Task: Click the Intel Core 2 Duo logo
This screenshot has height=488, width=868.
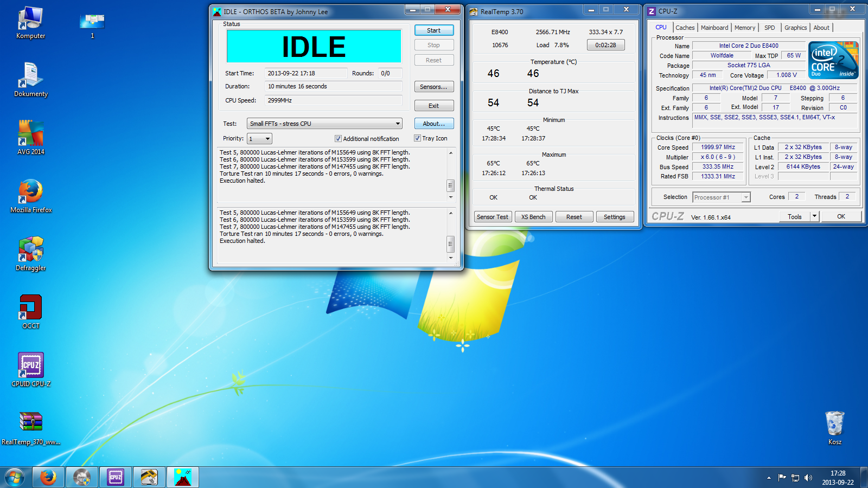Action: 833,60
